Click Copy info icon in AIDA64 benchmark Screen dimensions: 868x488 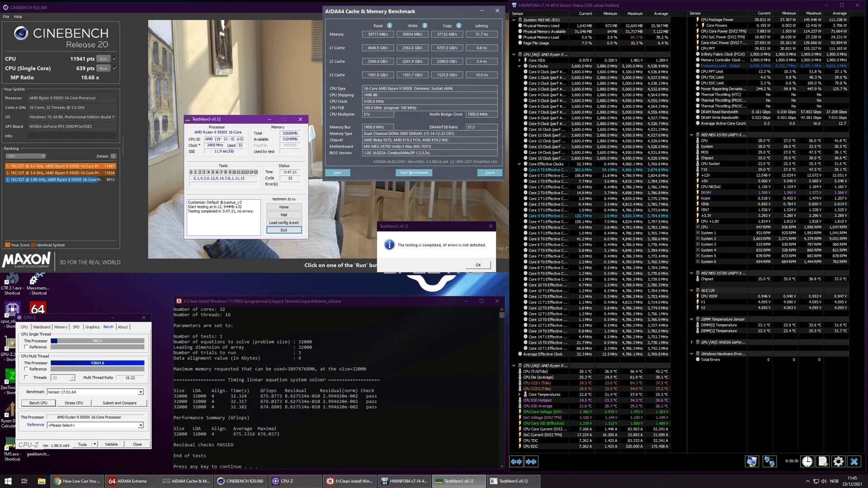[x=458, y=26]
